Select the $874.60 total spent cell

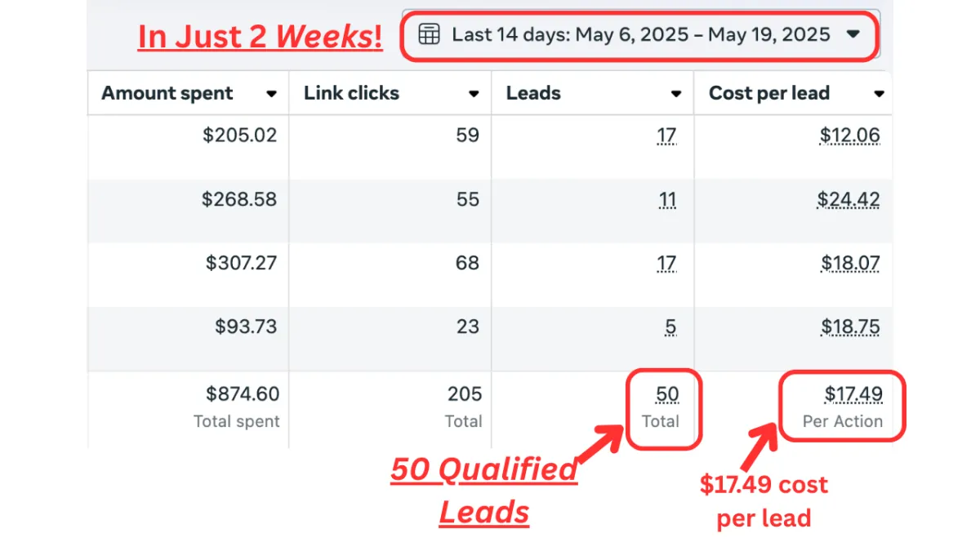[189, 407]
